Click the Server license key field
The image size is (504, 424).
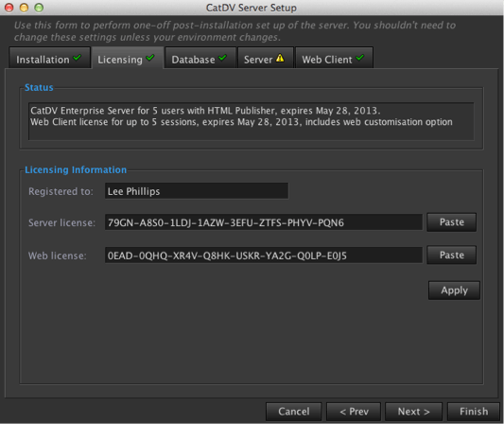click(264, 222)
